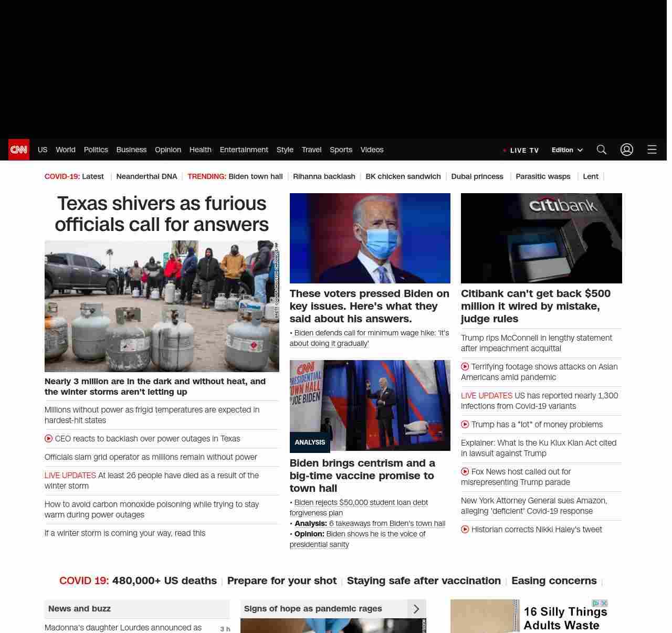Close the ad using the X icon
This screenshot has height=633, width=672.
point(604,604)
